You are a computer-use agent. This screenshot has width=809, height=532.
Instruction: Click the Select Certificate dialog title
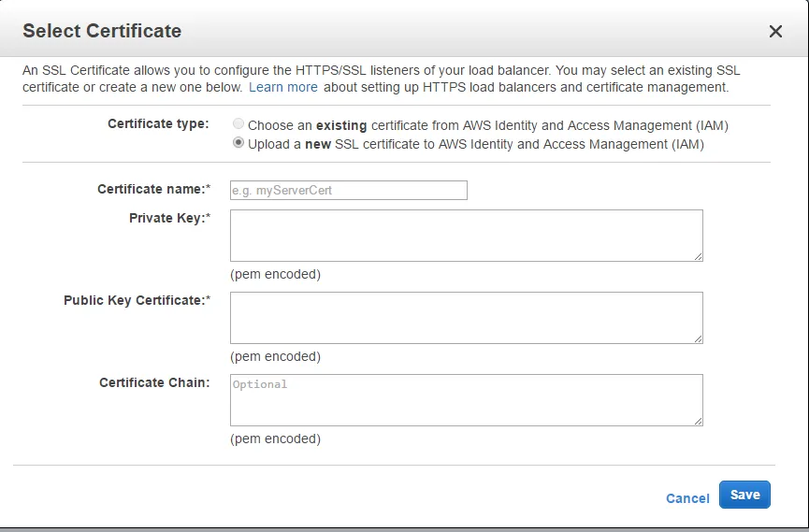coord(102,31)
